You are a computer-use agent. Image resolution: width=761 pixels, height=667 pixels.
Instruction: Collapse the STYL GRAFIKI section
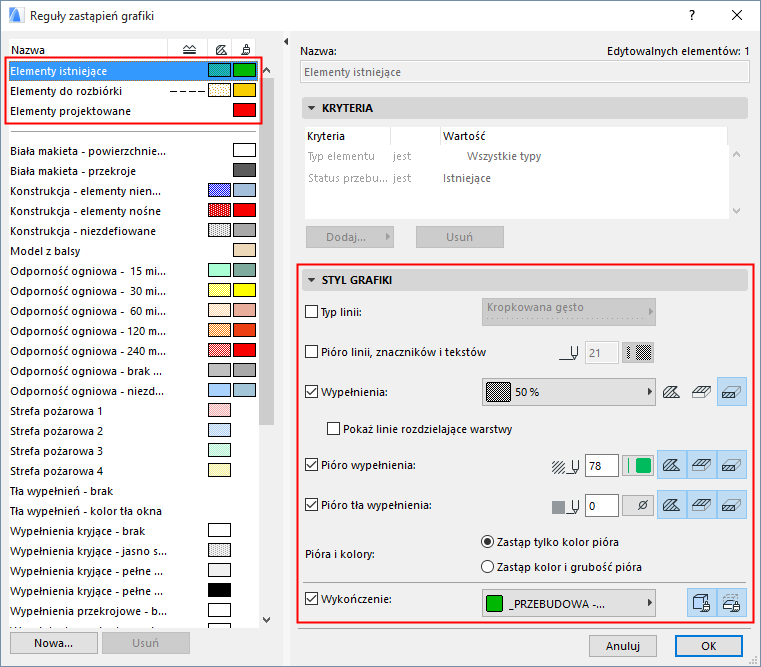312,280
